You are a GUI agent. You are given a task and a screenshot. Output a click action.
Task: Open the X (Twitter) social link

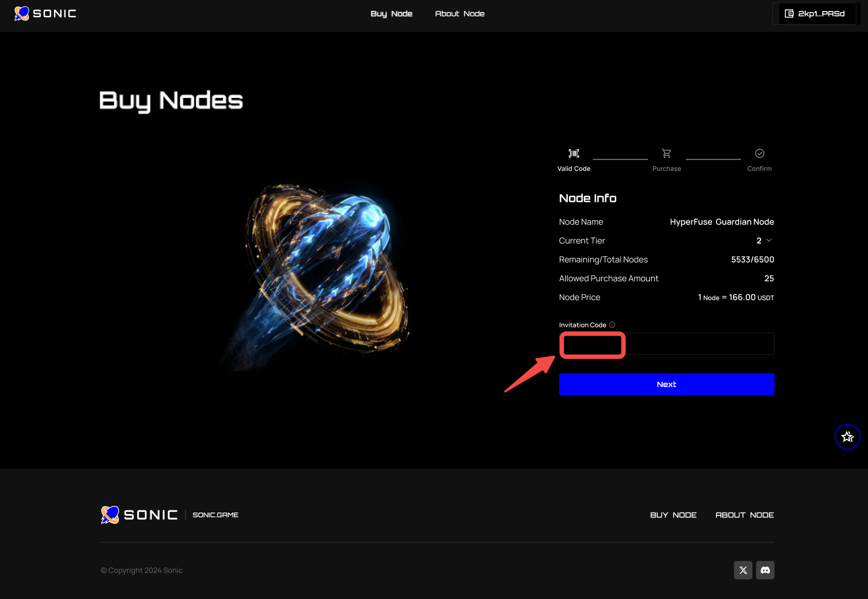(x=743, y=570)
